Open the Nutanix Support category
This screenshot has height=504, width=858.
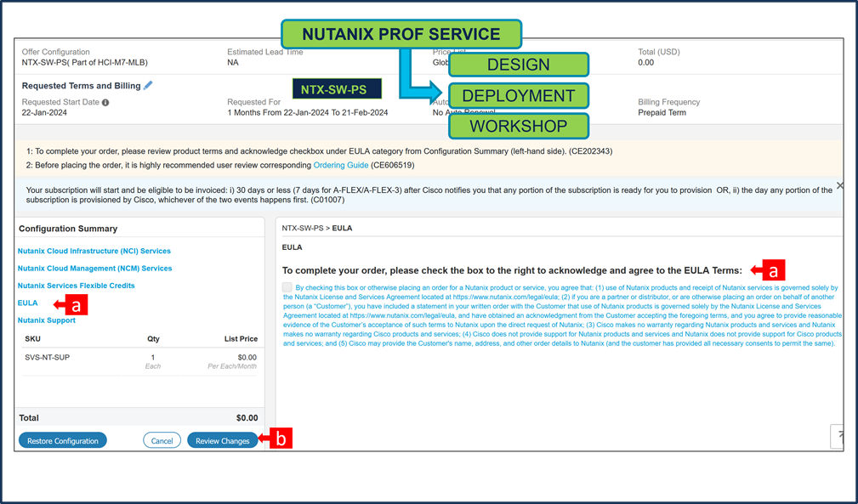click(x=47, y=320)
